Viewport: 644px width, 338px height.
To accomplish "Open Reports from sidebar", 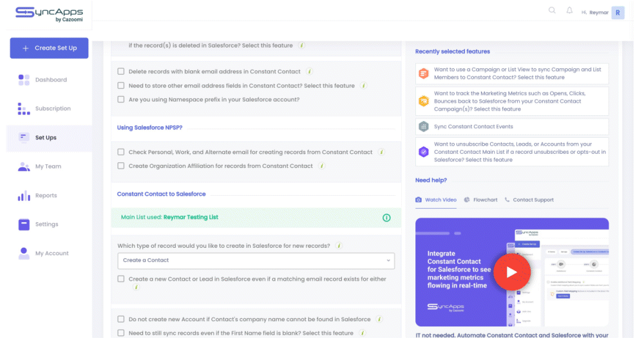I will (x=46, y=196).
